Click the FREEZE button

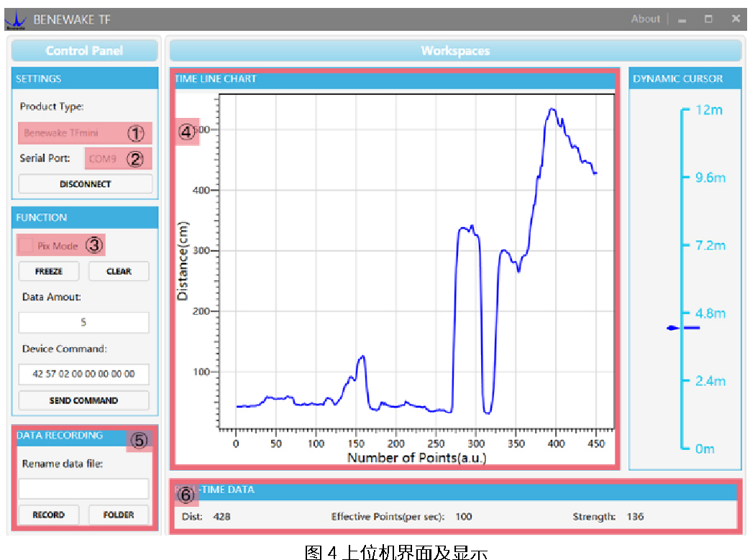pos(49,271)
